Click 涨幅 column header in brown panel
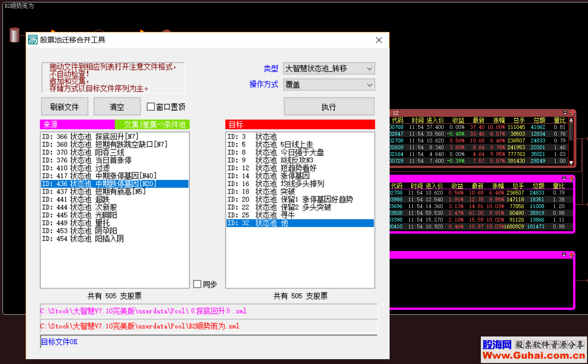This screenshot has height=364, width=588. (x=499, y=120)
